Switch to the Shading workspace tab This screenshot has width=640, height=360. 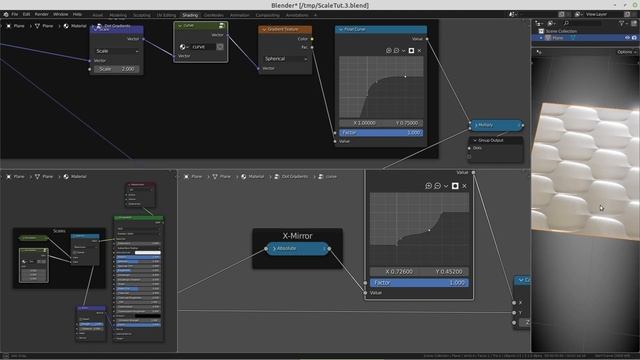pos(190,15)
